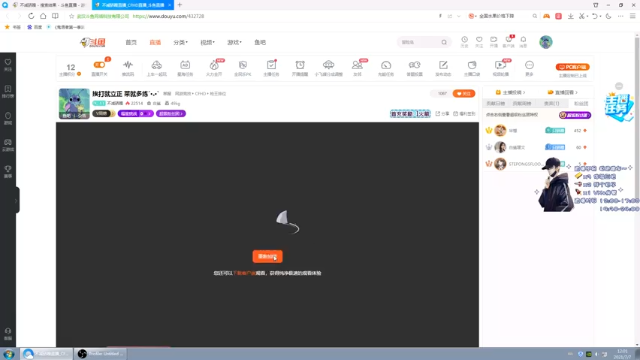This screenshot has height=360, width=640.
Task: Click the pencil publish-post icon
Action: tap(443, 65)
